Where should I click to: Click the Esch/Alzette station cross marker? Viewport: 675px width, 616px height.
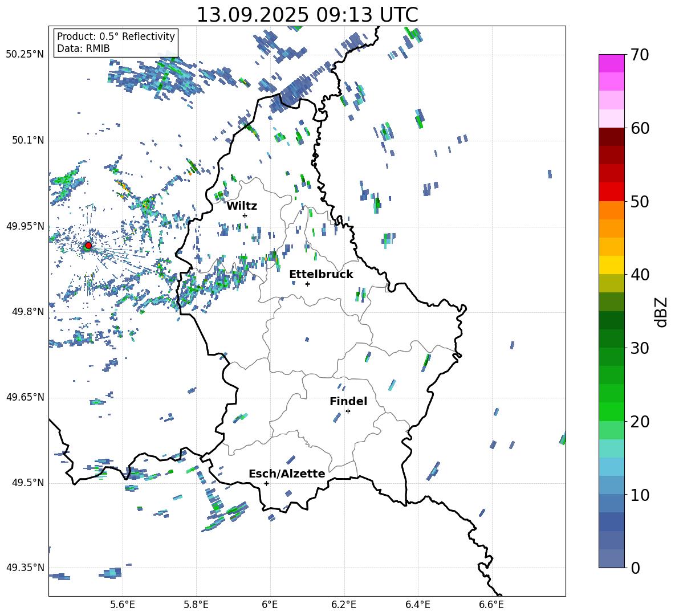[266, 483]
